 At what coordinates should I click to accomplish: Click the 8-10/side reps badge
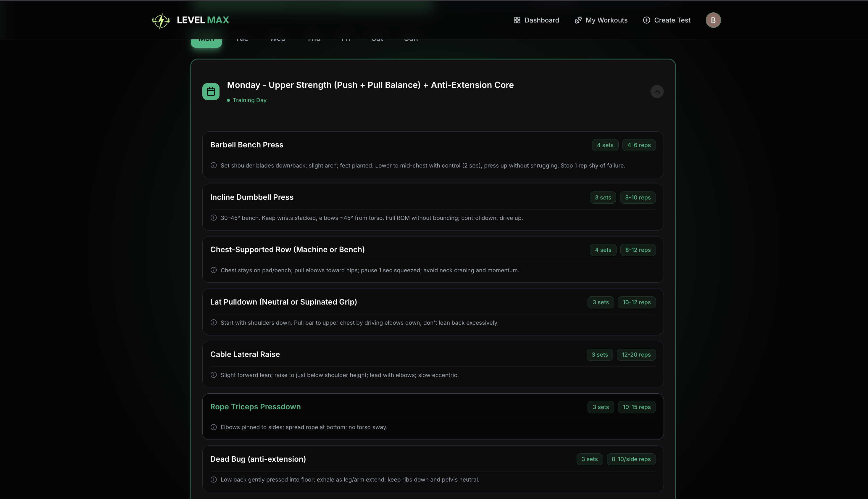click(x=631, y=460)
